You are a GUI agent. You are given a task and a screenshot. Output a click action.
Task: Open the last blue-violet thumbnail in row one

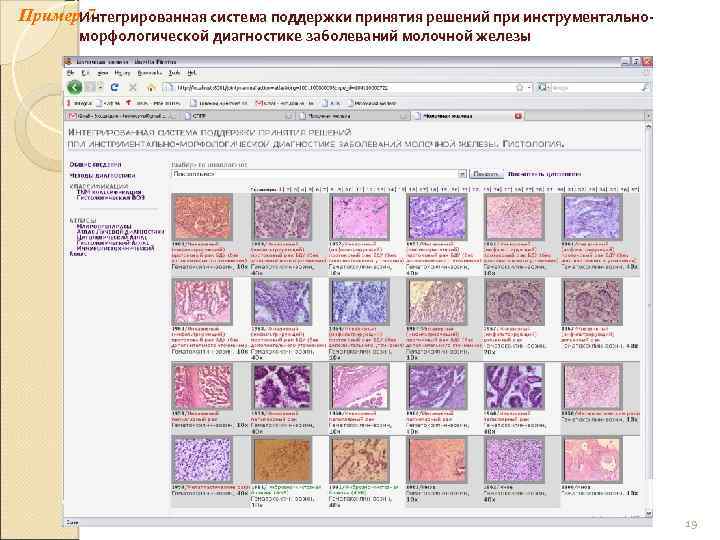tap(592, 217)
